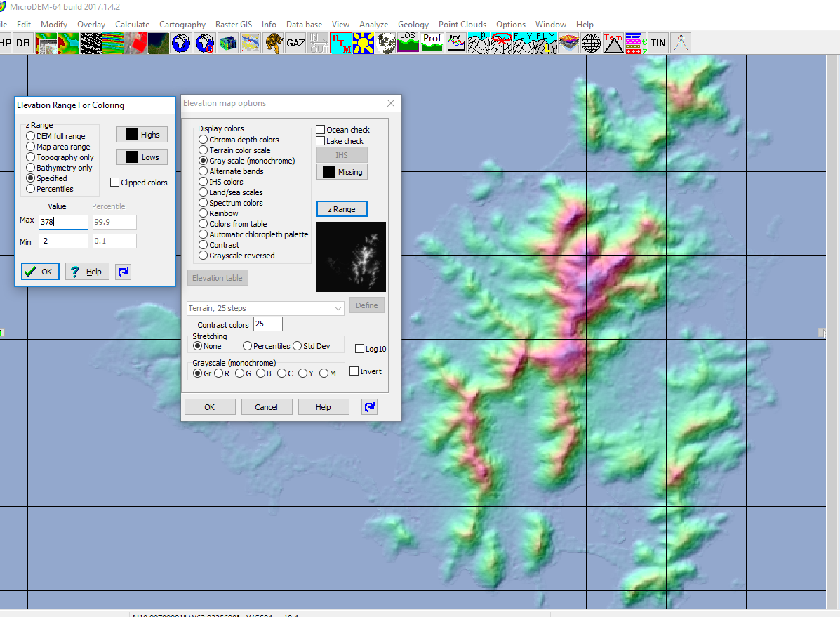Launch the LOS line-of-sight tool
Image resolution: width=840 pixels, height=617 pixels.
pyautogui.click(x=408, y=43)
